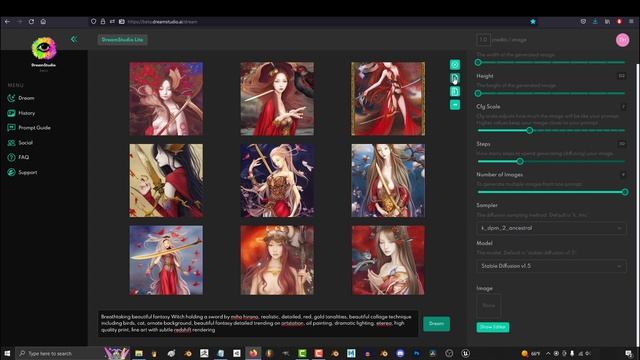Screen dimensions: 640x360
Task: Click the green minus icon button
Action: click(455, 105)
